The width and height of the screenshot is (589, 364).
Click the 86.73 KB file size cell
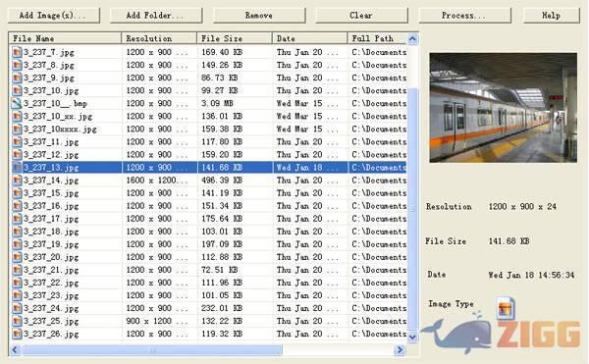click(219, 78)
